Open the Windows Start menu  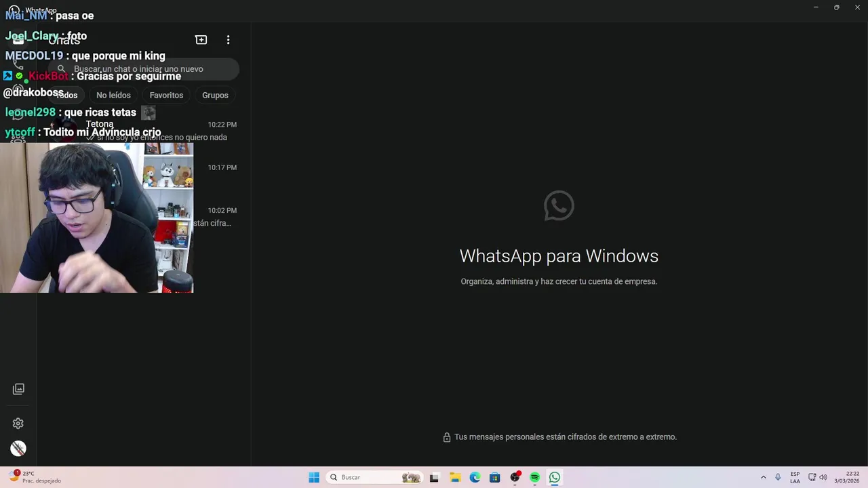[314, 477]
